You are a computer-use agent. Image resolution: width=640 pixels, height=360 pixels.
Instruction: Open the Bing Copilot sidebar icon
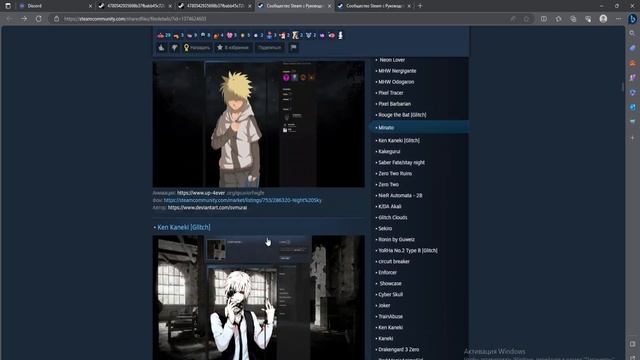[633, 19]
